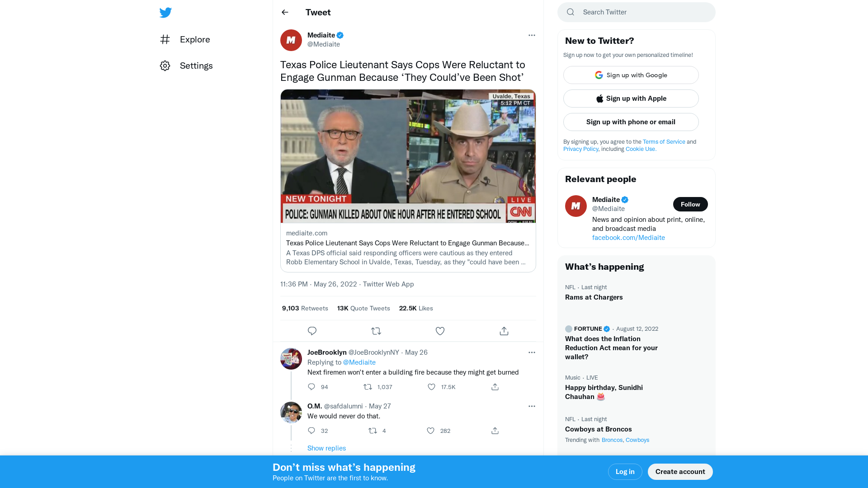868x488 pixels.
Task: Open Rams at Chargers trend
Action: point(637,293)
